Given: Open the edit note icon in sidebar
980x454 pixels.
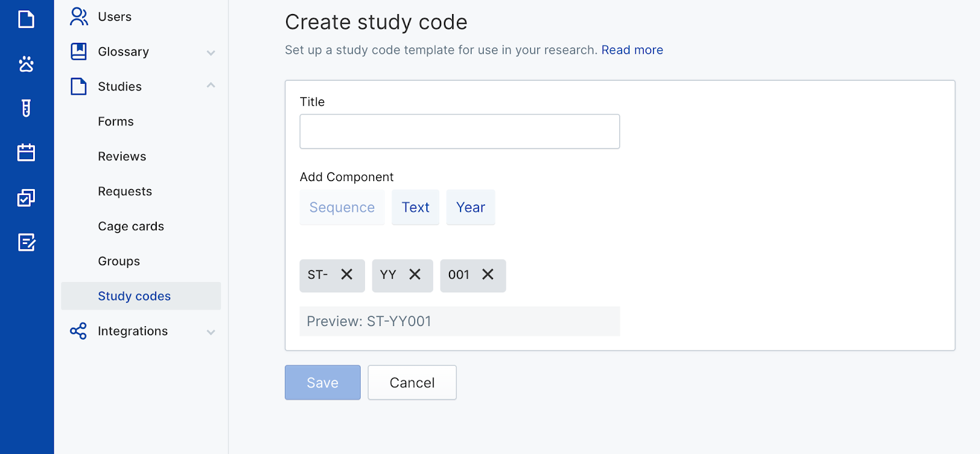Looking at the screenshot, I should [x=26, y=242].
